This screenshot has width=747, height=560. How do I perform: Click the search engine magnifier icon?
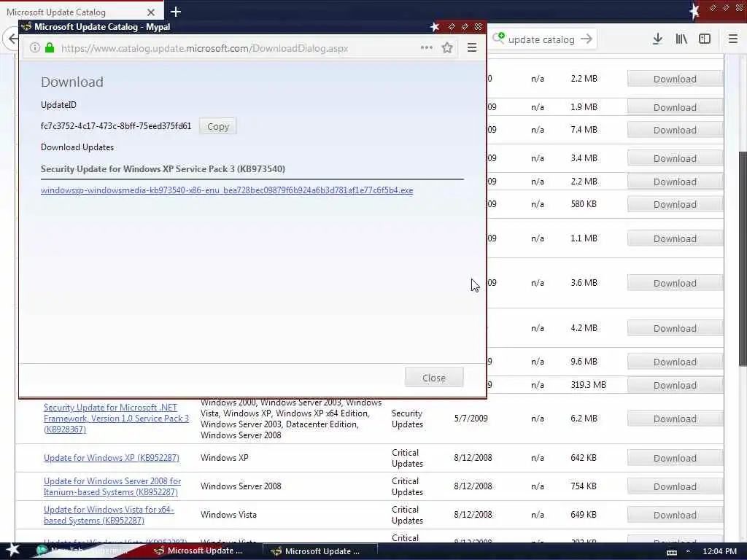[x=498, y=38]
